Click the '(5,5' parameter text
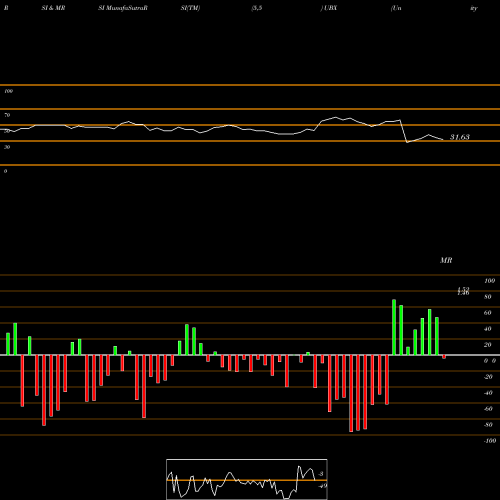Screen dimensions: 500x500 click(x=257, y=8)
